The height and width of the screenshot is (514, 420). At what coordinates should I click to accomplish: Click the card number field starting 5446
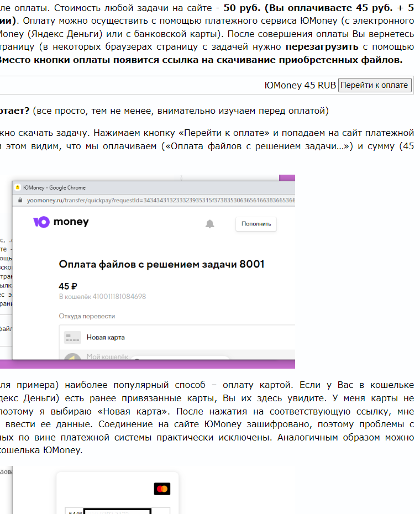click(x=117, y=511)
